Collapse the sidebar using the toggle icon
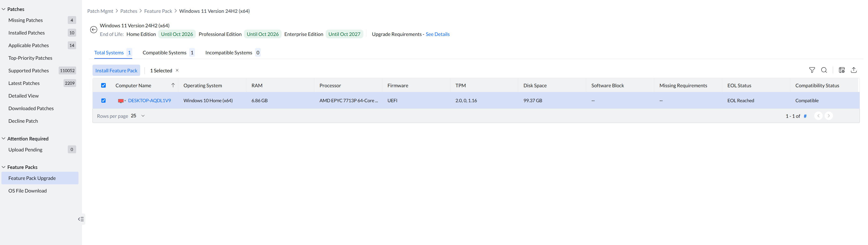 coord(81,219)
